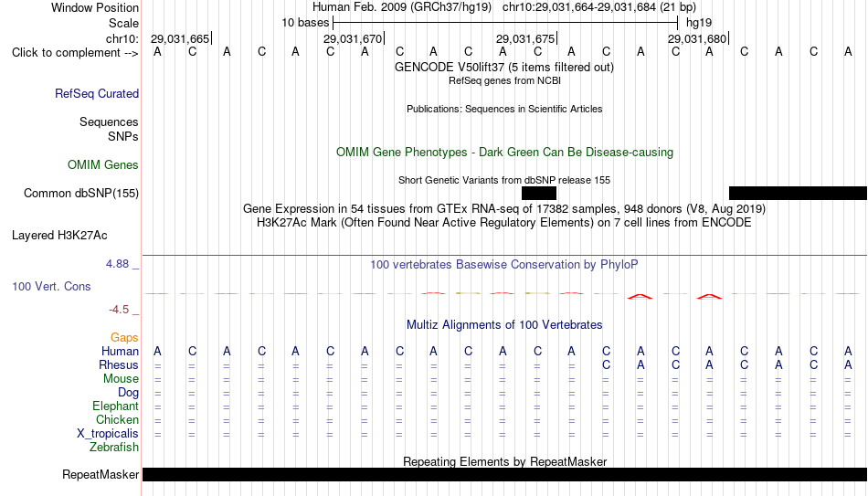Click the -4.5 lower conservation value
868x496 pixels.
(x=119, y=310)
